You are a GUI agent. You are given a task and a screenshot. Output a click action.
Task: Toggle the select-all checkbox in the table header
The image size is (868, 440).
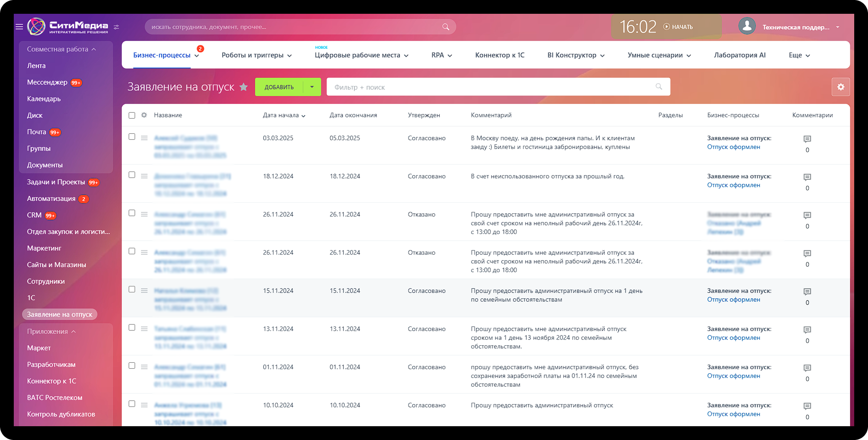132,115
